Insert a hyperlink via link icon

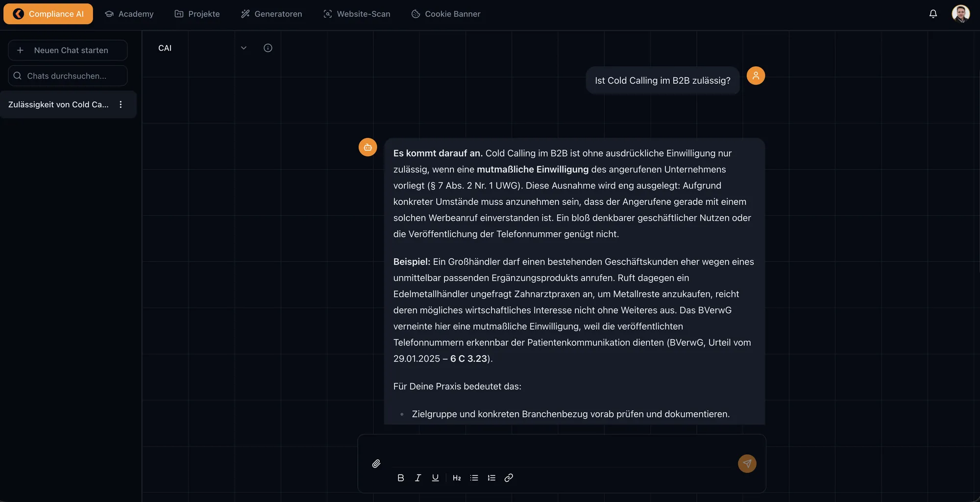[509, 478]
